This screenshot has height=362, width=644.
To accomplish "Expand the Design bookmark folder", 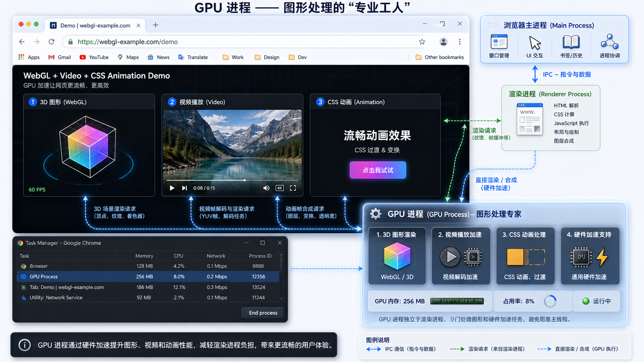I will click(267, 57).
